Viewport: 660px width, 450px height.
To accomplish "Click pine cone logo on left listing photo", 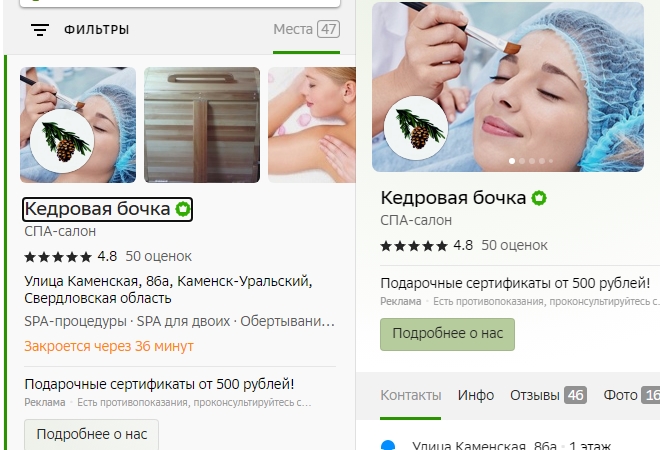I will point(62,141).
